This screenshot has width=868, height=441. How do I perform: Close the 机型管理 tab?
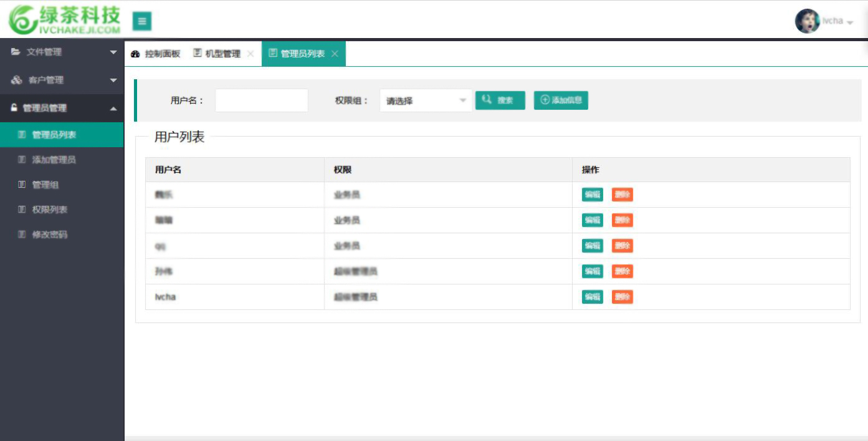pos(250,54)
